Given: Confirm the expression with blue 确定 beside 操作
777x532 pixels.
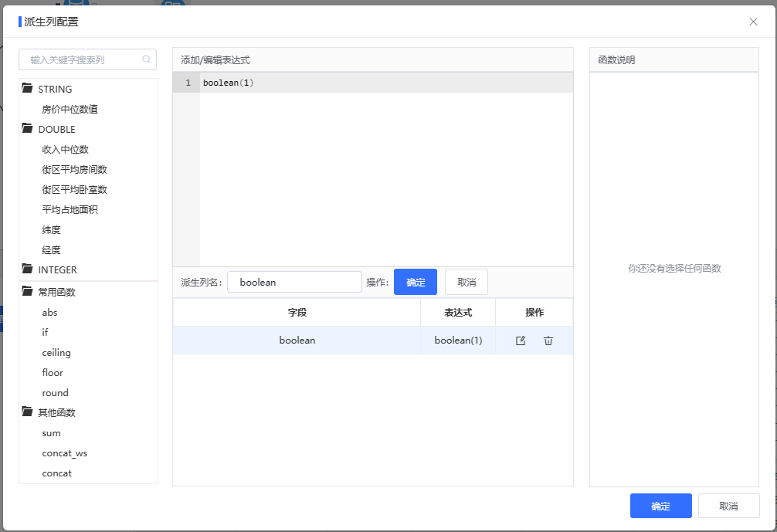Looking at the screenshot, I should point(416,282).
